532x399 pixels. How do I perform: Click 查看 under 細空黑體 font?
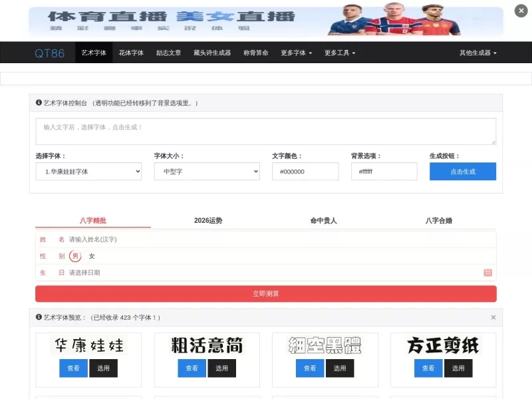pyautogui.click(x=310, y=368)
